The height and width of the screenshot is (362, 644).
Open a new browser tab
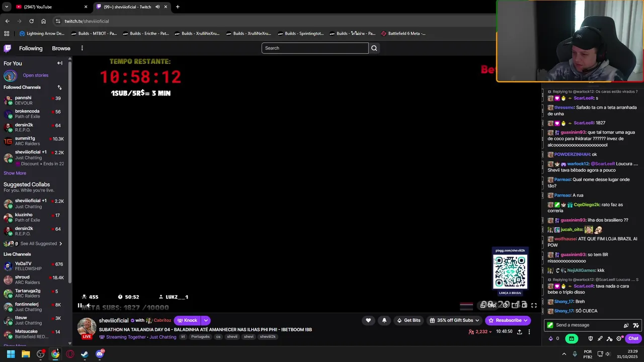tap(178, 7)
